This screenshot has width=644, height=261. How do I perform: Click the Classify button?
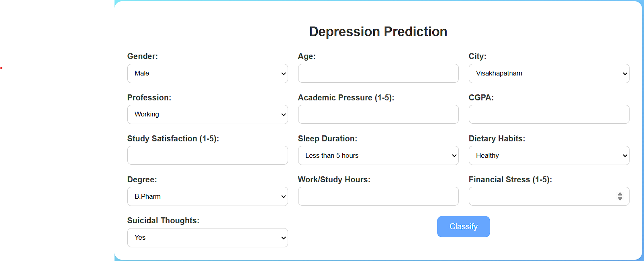(463, 226)
